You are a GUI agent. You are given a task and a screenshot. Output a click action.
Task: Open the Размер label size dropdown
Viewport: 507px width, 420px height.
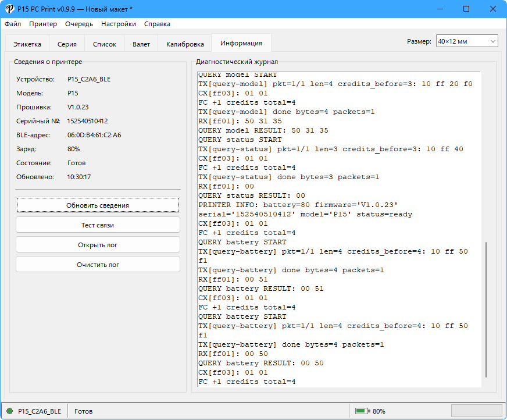pos(467,41)
